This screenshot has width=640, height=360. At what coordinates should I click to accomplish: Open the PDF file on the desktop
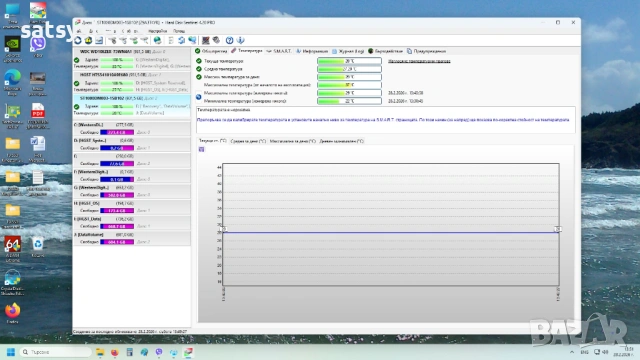point(38,116)
